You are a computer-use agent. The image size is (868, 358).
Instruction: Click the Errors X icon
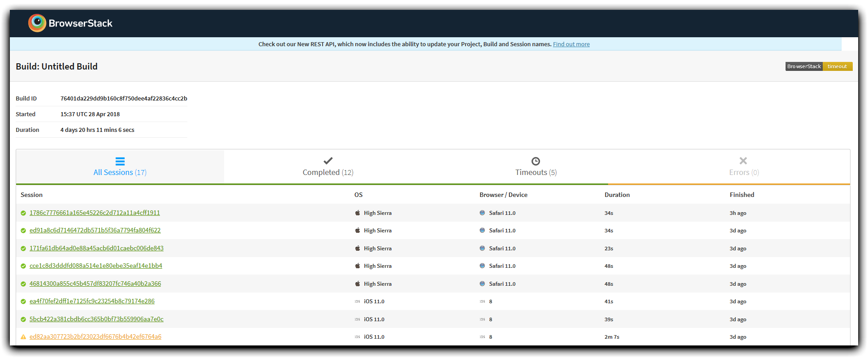743,161
